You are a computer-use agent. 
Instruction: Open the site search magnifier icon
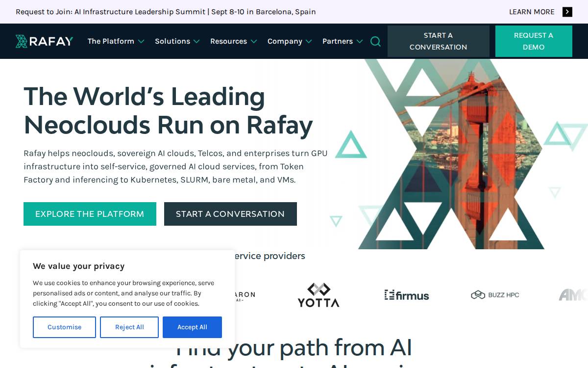point(375,41)
